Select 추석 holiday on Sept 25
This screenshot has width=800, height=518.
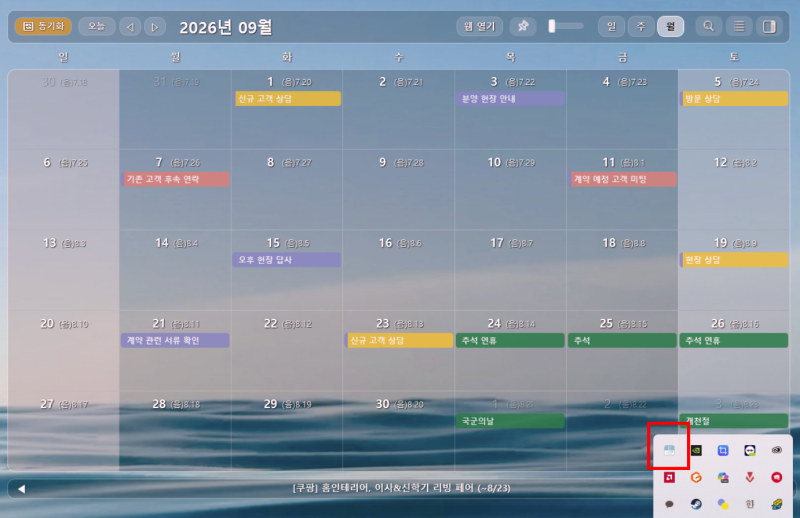click(622, 340)
